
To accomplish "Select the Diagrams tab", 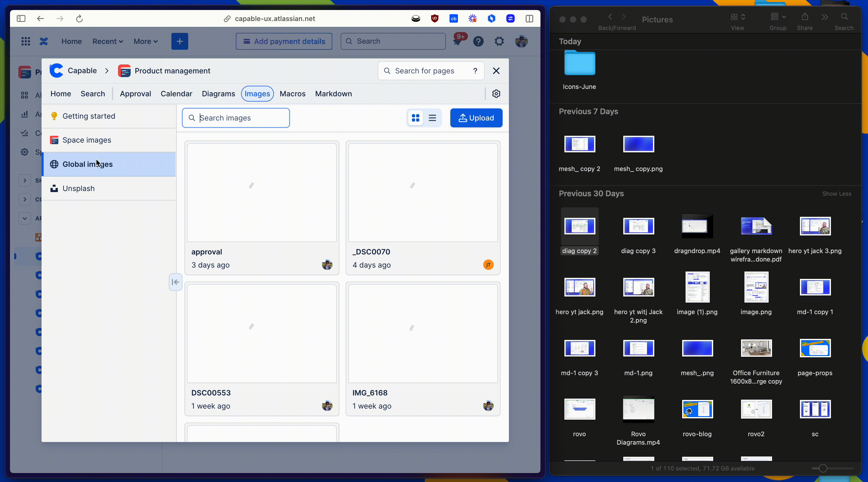I will point(218,94).
